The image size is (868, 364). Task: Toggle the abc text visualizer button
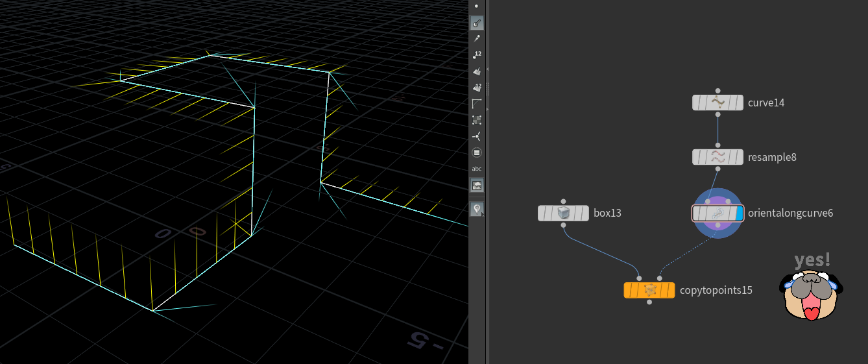[x=477, y=169]
